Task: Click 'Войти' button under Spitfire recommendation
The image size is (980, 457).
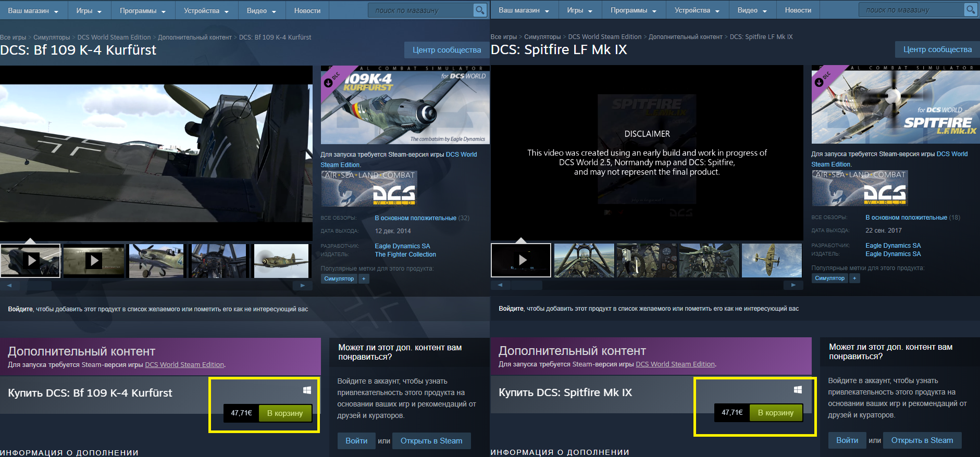Action: click(847, 440)
